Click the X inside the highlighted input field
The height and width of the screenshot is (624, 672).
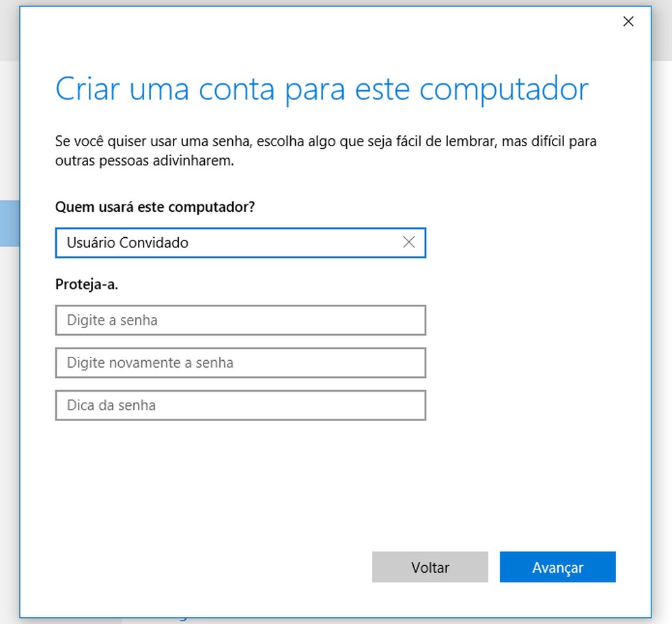pos(408,243)
